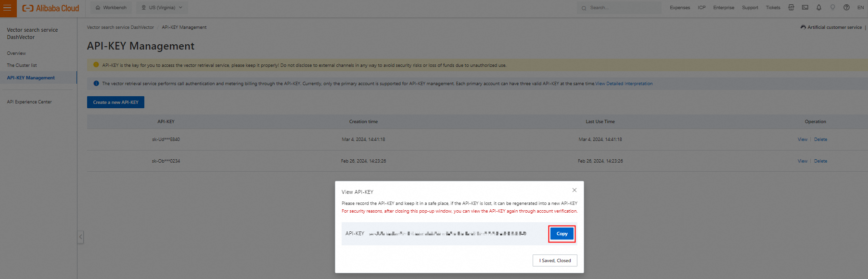The image size is (868, 279).
Task: Click in the top Search field
Action: tap(619, 8)
